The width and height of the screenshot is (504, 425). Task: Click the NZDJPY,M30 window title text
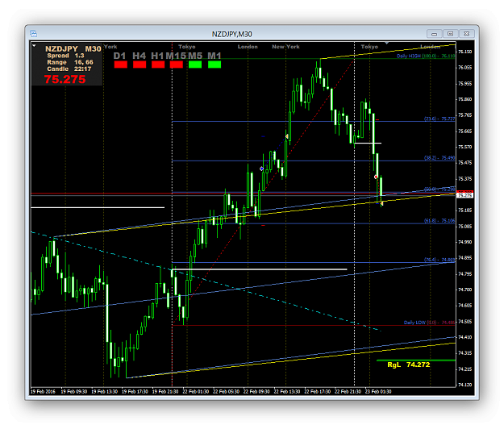point(231,34)
